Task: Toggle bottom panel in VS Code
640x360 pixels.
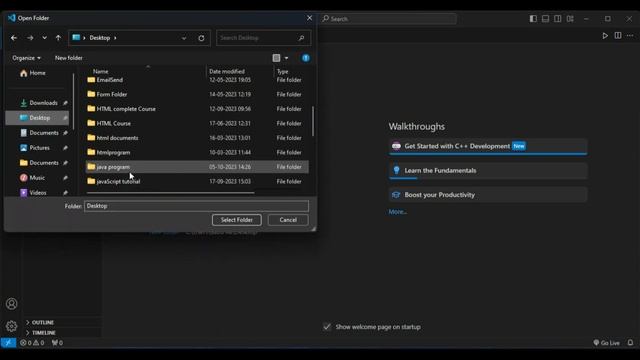Action: tap(545, 19)
